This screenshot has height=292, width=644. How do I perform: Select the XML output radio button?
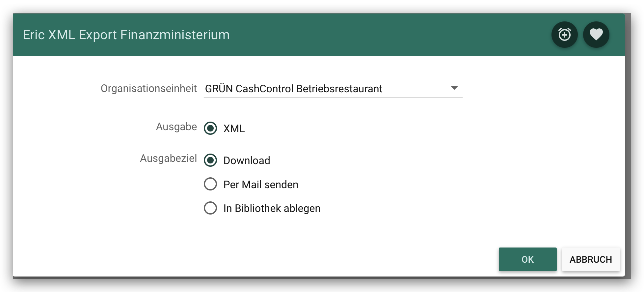(x=210, y=128)
